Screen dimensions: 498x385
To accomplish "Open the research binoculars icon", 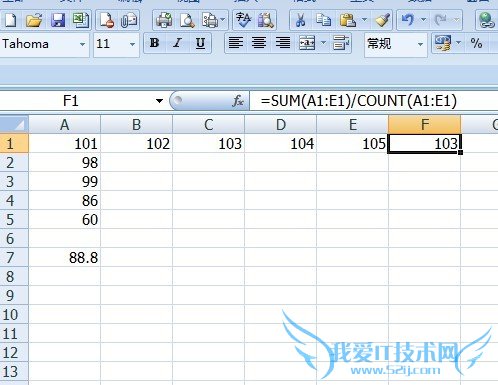I will (266, 20).
